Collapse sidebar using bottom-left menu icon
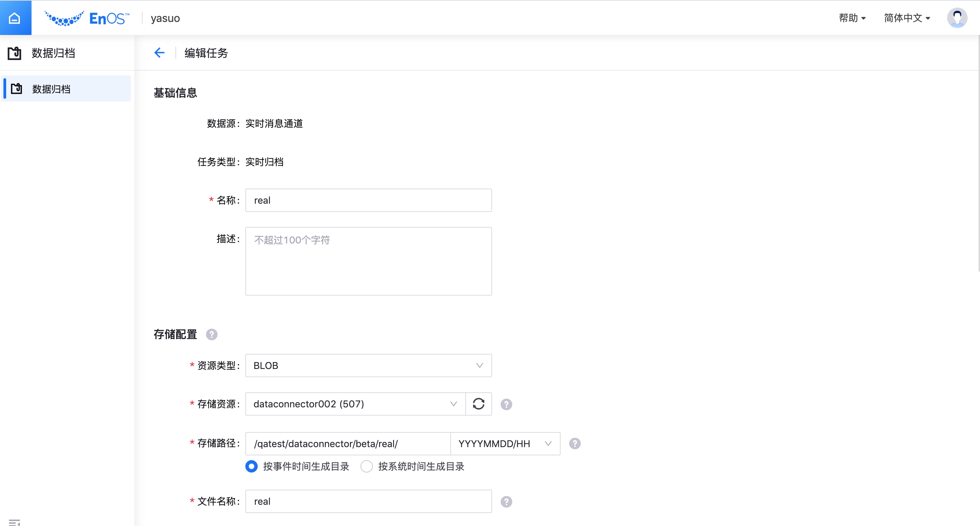The height and width of the screenshot is (526, 980). tap(14, 522)
